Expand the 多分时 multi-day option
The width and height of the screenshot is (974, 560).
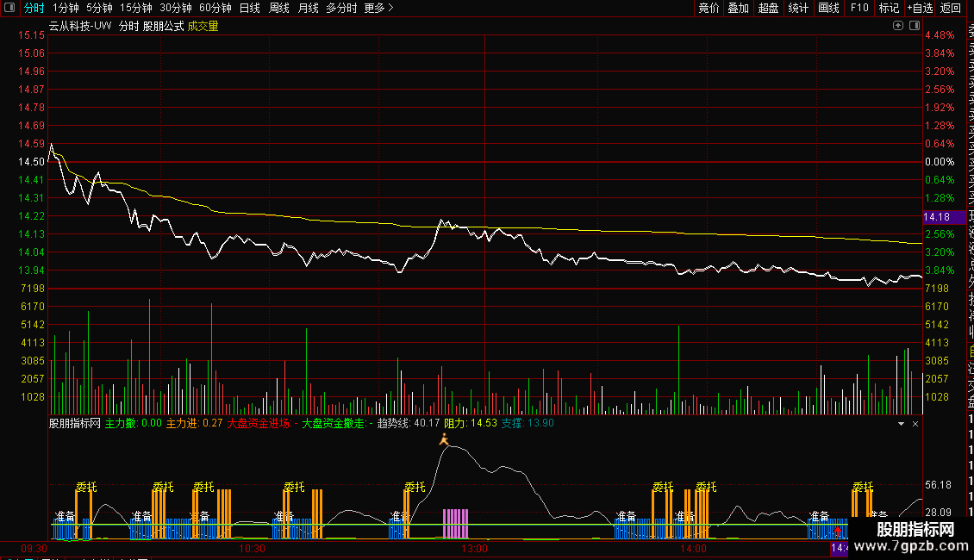(x=341, y=9)
